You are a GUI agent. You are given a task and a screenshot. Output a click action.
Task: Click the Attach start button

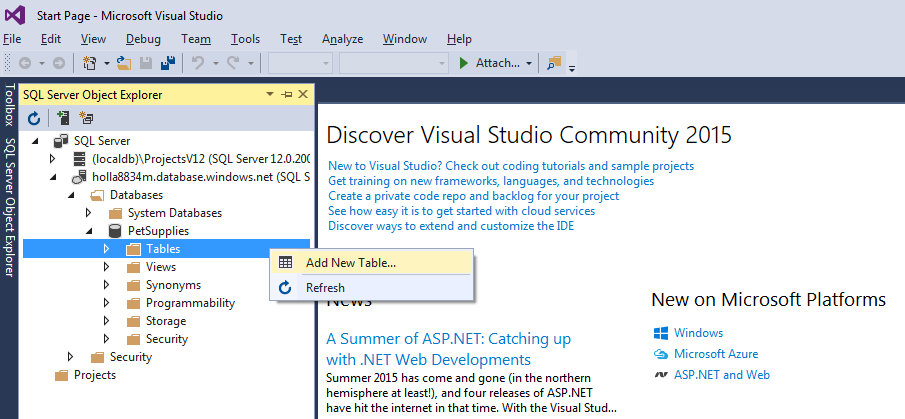(489, 63)
